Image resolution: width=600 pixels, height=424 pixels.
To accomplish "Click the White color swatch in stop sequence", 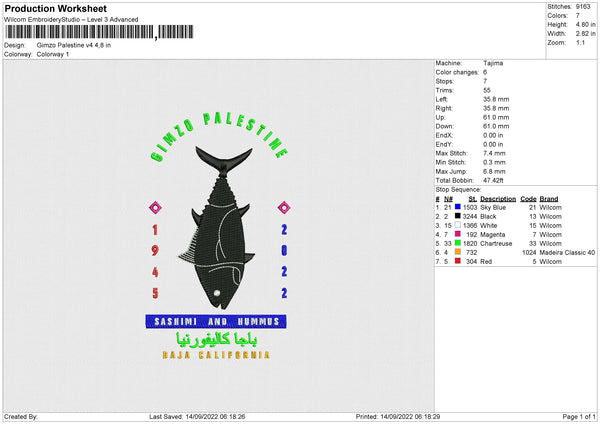I will tap(458, 225).
